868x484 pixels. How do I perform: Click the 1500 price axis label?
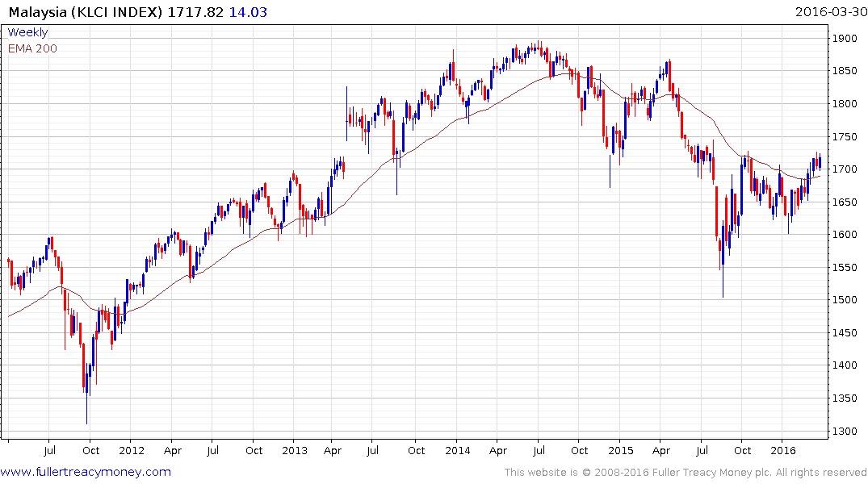click(x=845, y=300)
